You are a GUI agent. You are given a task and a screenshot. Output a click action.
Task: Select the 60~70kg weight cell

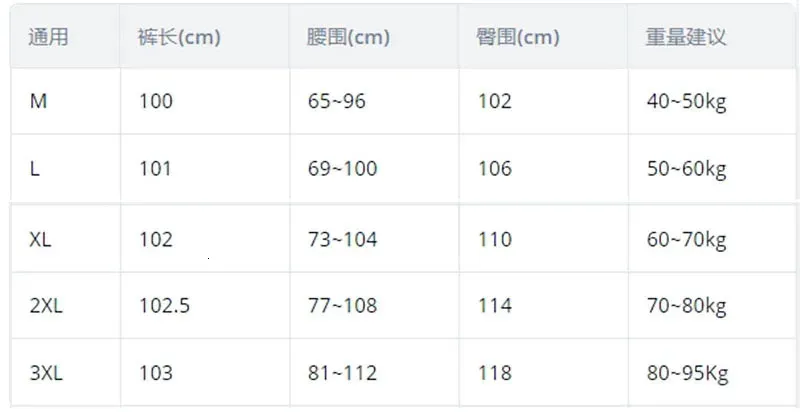pyautogui.click(x=686, y=240)
